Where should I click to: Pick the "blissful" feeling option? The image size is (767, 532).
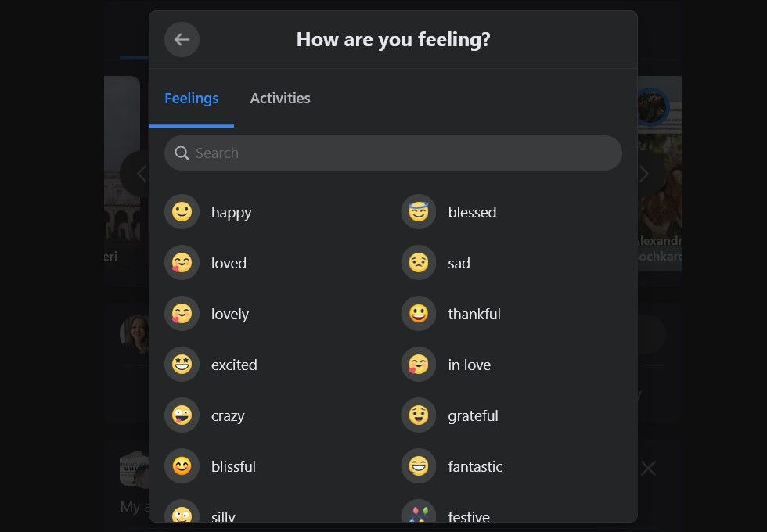click(233, 466)
